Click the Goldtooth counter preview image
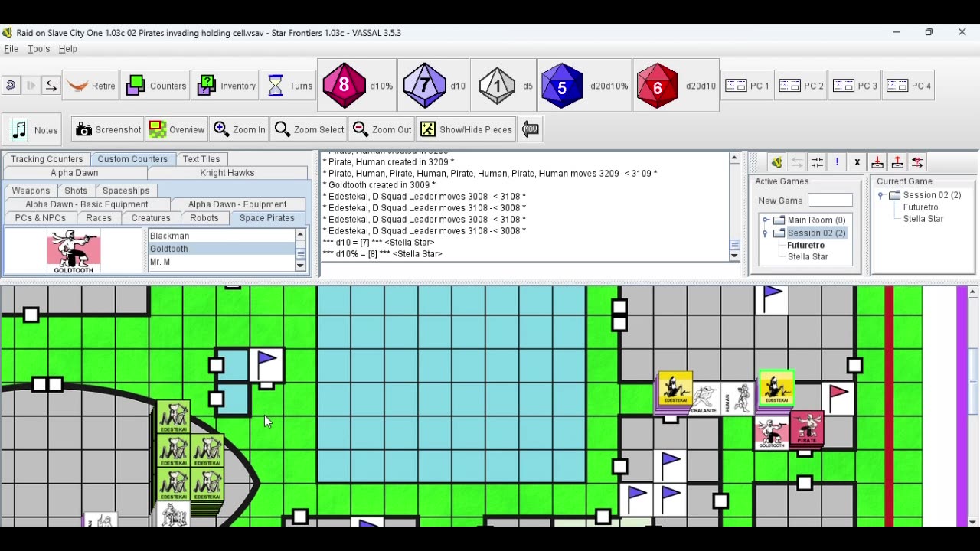The height and width of the screenshot is (551, 980). click(73, 251)
